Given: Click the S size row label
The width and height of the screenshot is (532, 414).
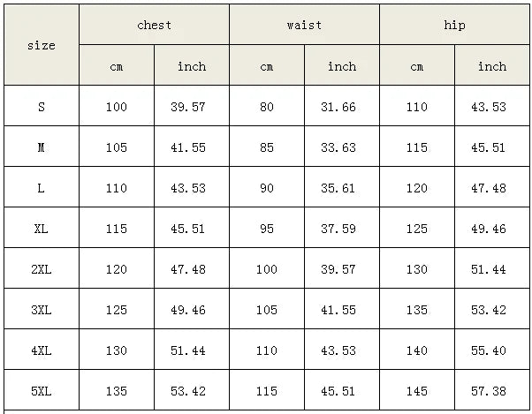Looking at the screenshot, I should click(x=42, y=107).
